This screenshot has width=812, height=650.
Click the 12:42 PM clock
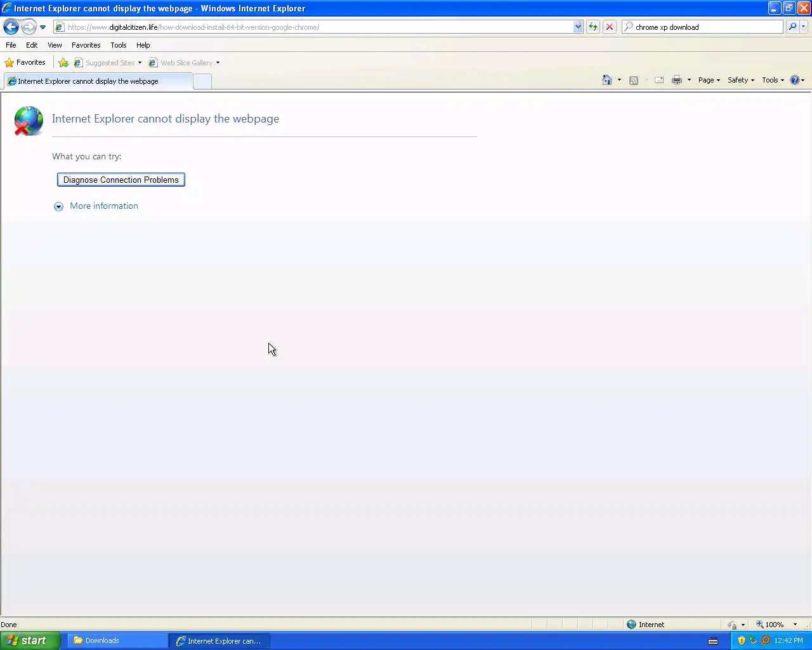coord(789,640)
